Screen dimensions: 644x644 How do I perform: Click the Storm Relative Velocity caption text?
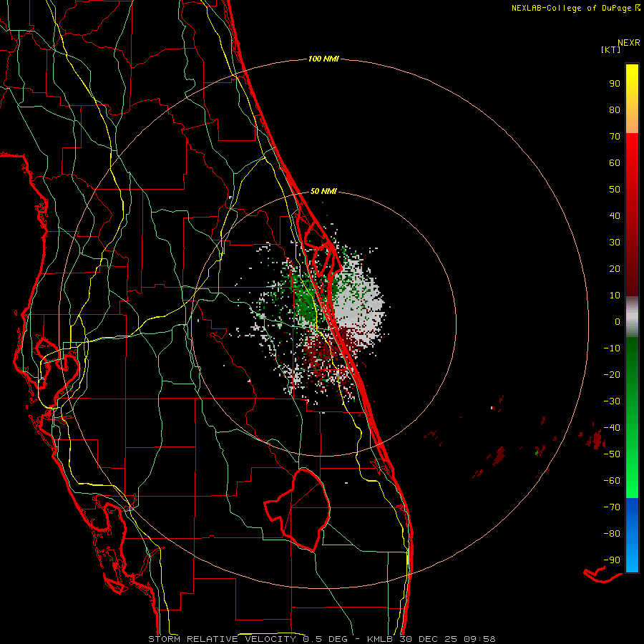click(322, 639)
